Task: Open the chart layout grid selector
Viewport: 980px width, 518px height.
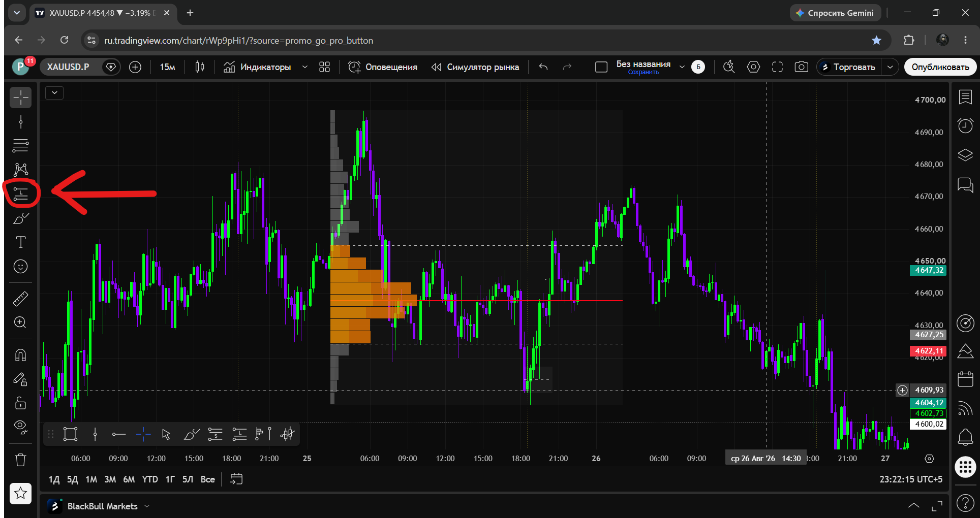Action: pyautogui.click(x=325, y=67)
